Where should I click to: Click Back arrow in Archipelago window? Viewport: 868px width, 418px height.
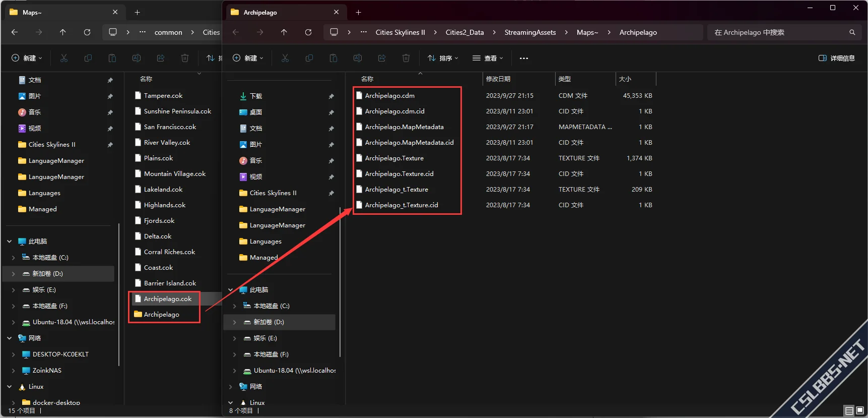pos(236,32)
